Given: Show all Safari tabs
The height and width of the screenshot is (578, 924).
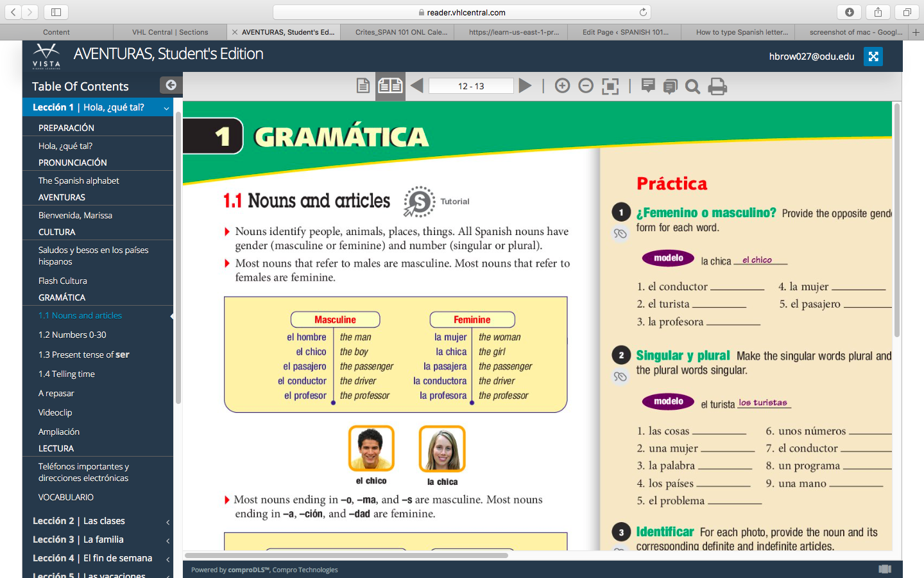Looking at the screenshot, I should point(907,12).
